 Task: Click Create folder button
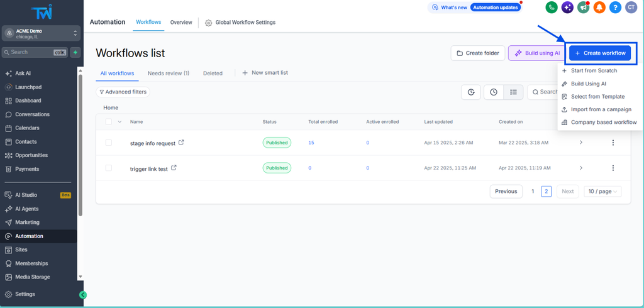(x=478, y=53)
